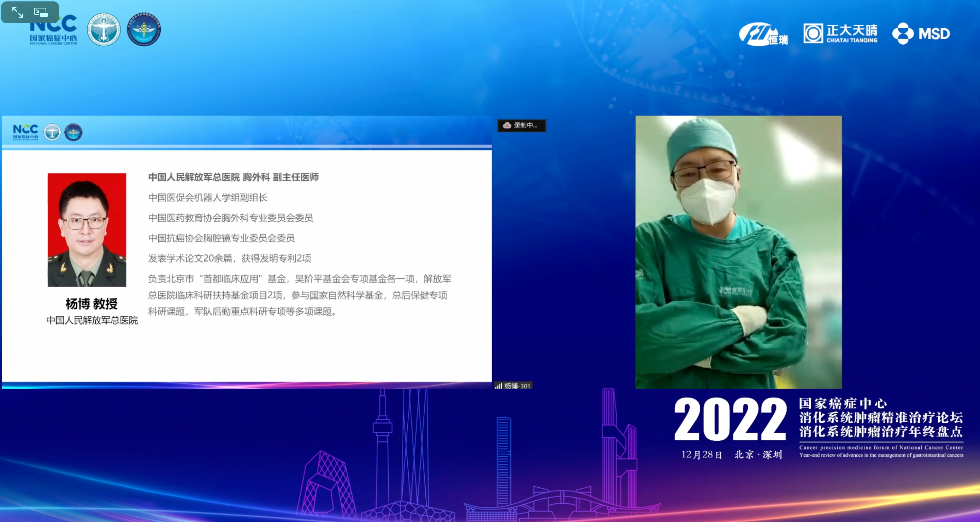
Task: Click the MSD sponsor logo
Action: [921, 34]
